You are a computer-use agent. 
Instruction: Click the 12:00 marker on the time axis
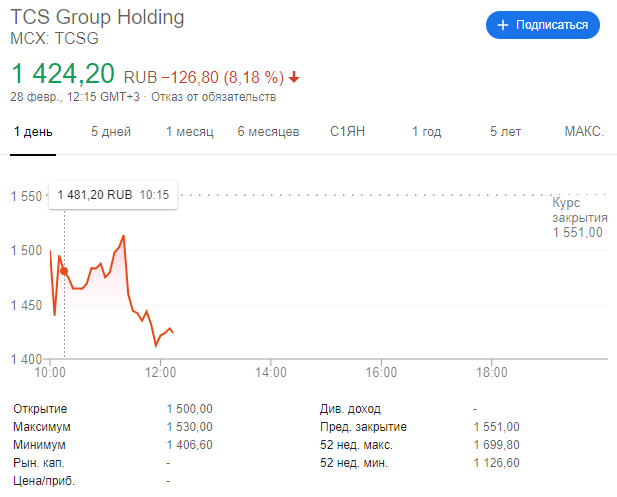160,372
